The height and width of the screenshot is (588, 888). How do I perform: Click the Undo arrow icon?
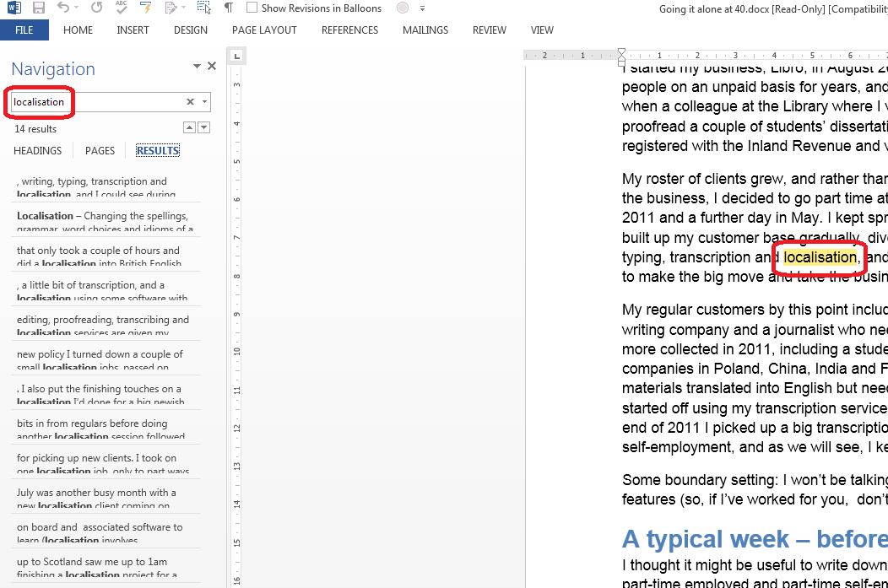64,8
